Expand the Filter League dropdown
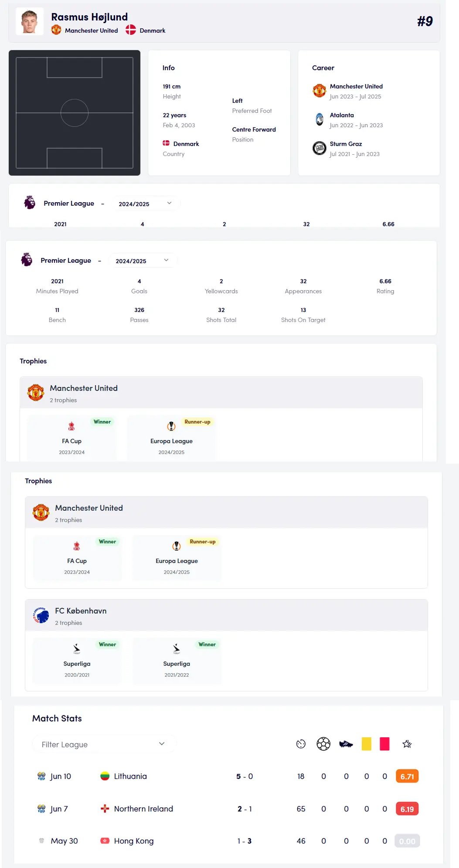Image resolution: width=459 pixels, height=868 pixels. (104, 744)
